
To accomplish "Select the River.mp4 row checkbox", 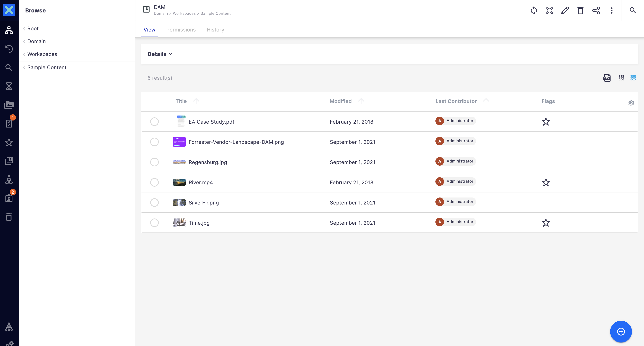I will (x=154, y=182).
